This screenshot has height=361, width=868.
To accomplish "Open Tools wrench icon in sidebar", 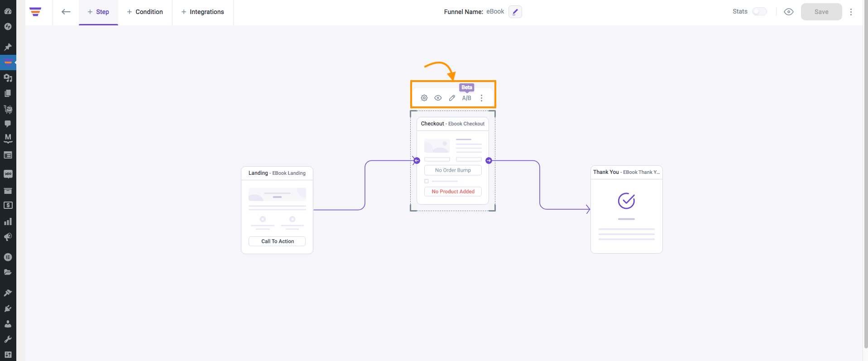I will click(8, 339).
